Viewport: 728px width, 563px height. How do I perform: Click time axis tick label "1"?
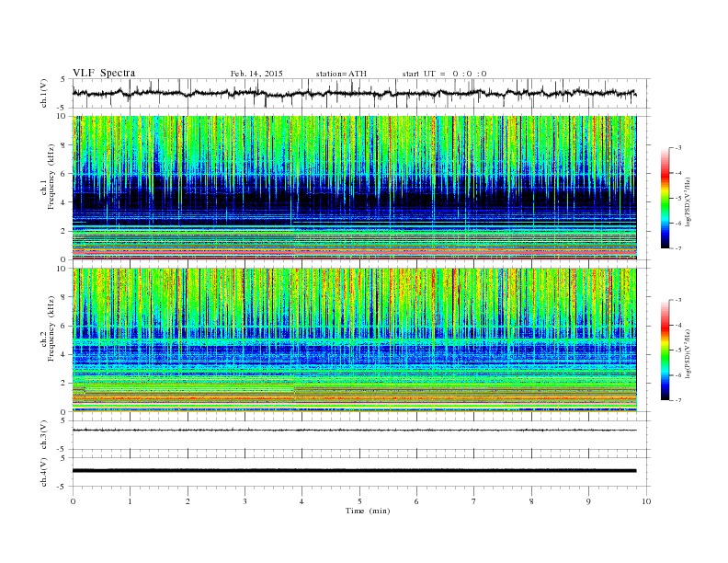[x=131, y=501]
